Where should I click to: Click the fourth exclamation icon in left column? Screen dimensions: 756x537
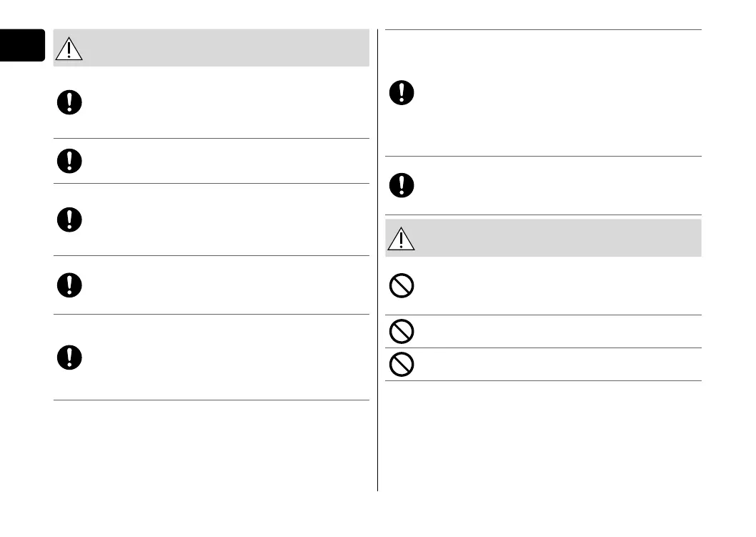click(x=69, y=285)
